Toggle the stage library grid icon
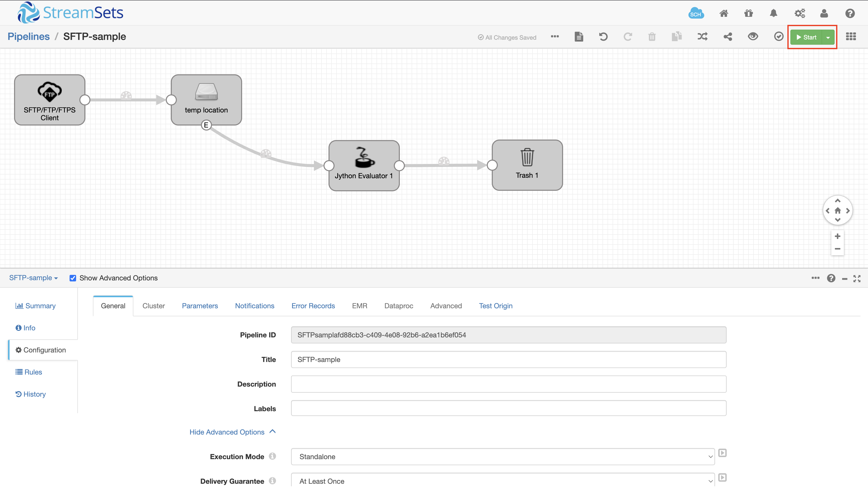This screenshot has width=868, height=487. [851, 36]
